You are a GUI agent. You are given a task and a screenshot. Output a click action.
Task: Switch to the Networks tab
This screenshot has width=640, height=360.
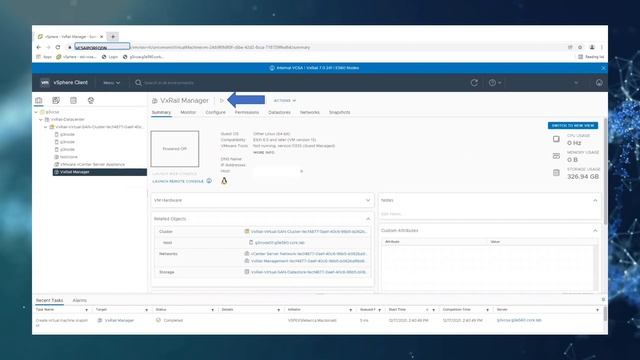point(310,112)
